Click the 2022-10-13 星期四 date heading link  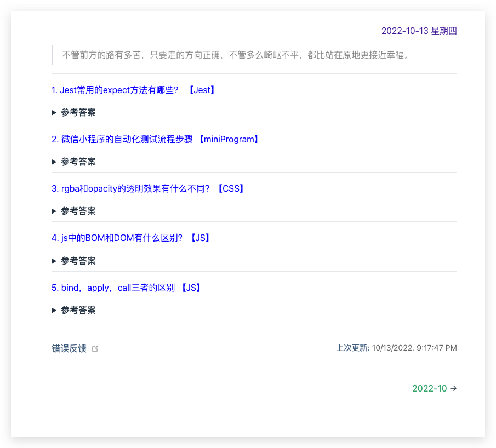point(419,31)
